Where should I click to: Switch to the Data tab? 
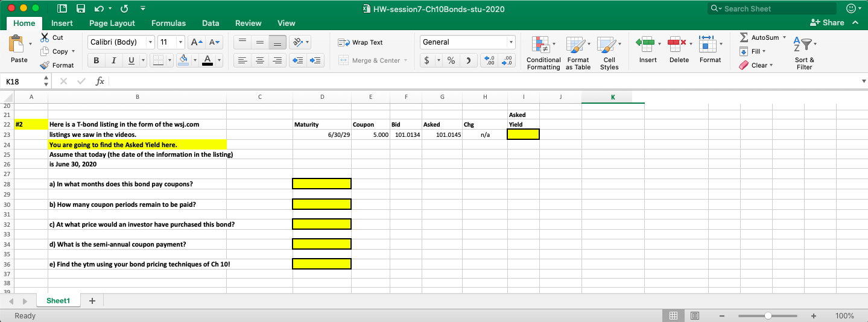click(211, 23)
